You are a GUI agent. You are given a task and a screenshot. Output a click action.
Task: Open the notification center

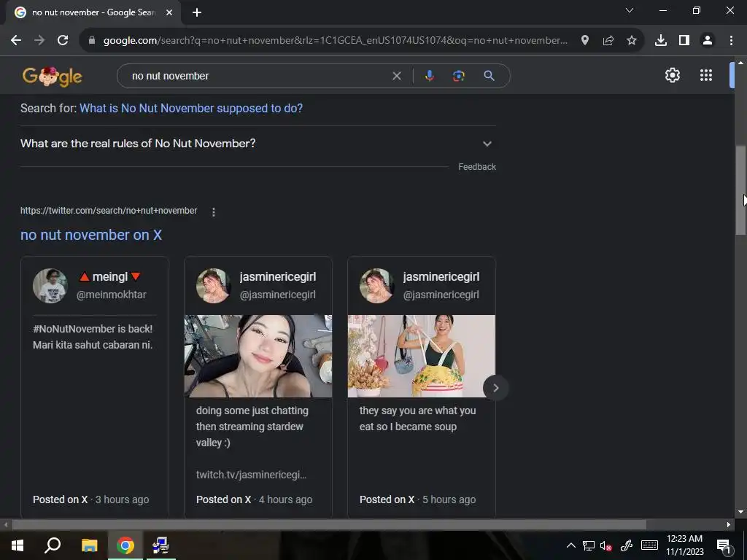724,545
